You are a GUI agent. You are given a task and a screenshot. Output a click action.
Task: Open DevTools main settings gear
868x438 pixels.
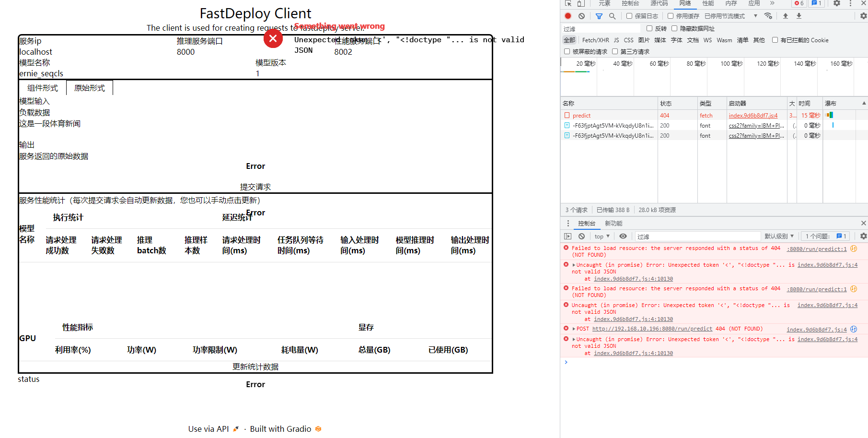(837, 3)
